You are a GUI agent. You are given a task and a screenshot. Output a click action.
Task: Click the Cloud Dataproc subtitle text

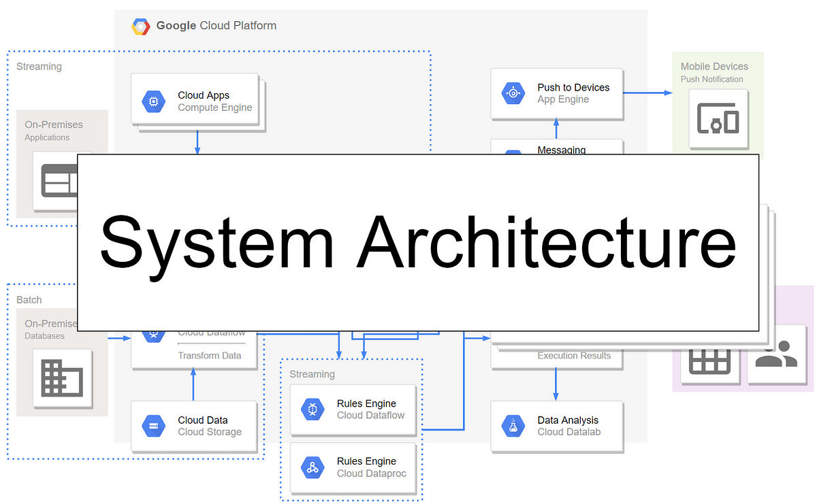click(x=372, y=473)
